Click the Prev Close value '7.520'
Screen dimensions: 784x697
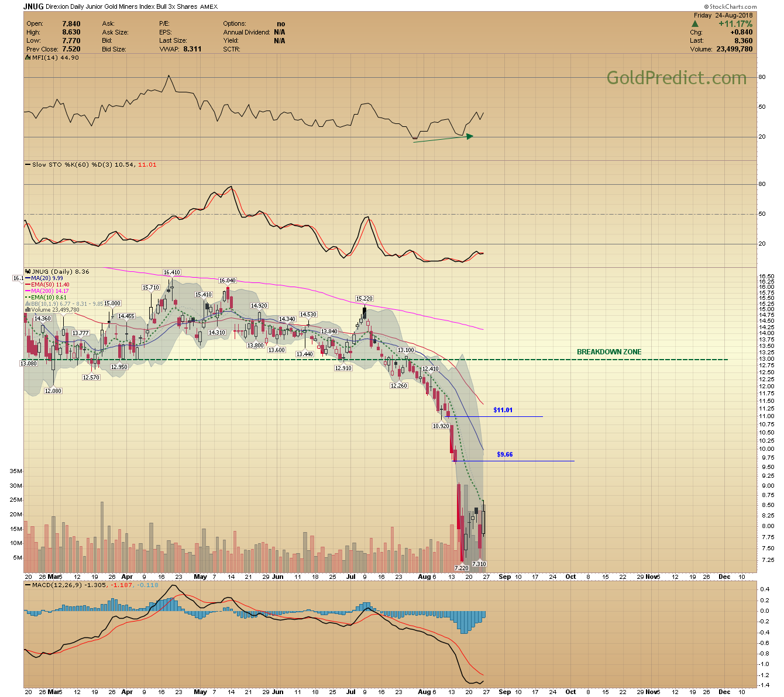[x=71, y=49]
